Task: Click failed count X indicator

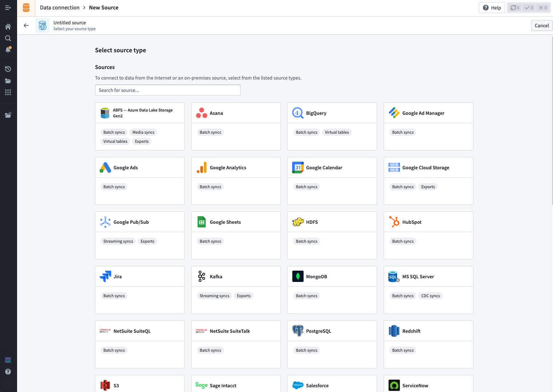Action: click(543, 8)
